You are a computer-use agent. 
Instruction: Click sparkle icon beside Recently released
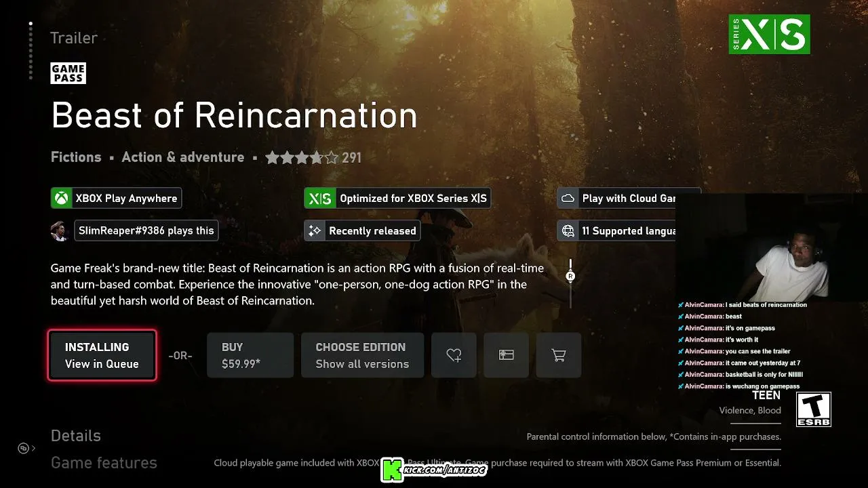[315, 230]
